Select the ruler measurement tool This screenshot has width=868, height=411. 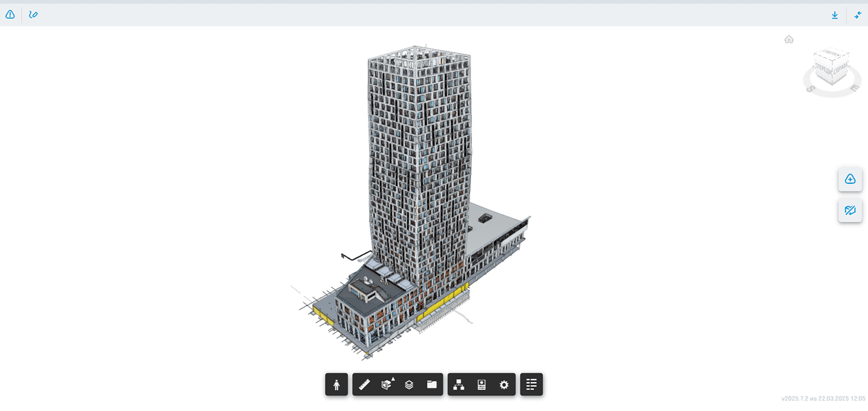point(363,384)
